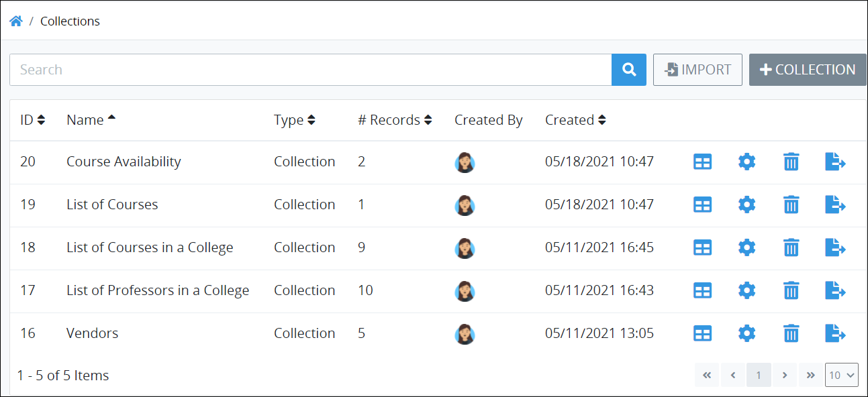868x397 pixels.
Task: Sort collections by Name column
Action: click(x=91, y=120)
